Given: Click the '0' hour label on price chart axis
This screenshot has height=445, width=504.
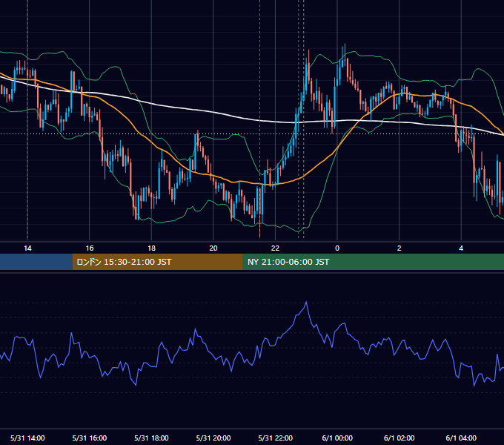Looking at the screenshot, I should click(x=337, y=248).
